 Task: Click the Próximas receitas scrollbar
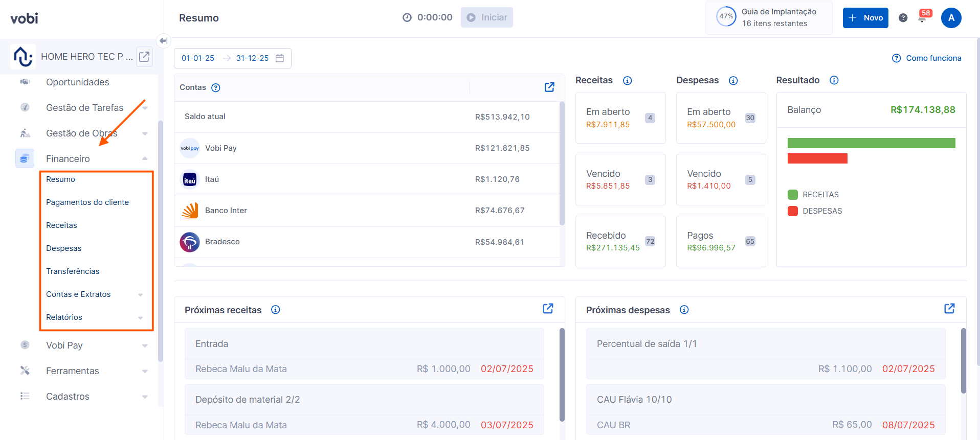click(562, 375)
